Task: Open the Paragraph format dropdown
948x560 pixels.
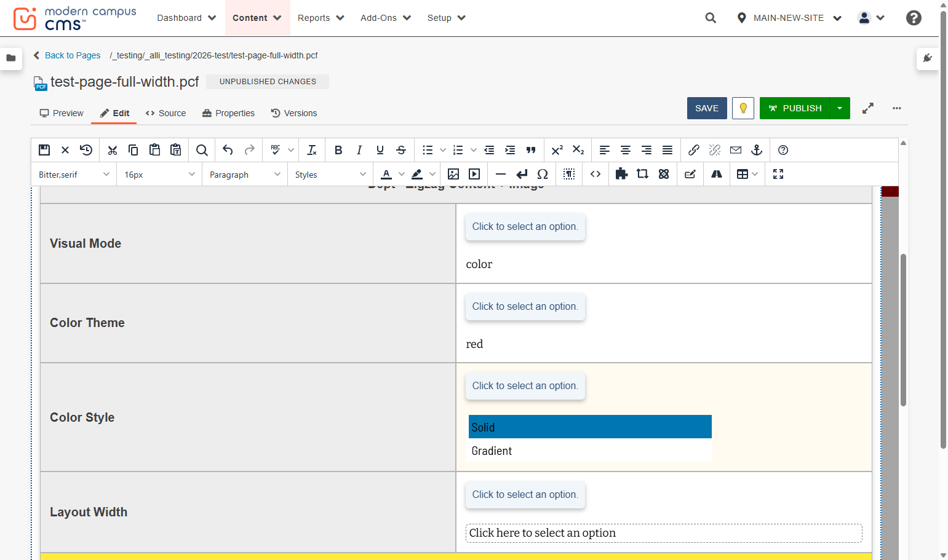Action: (x=245, y=175)
